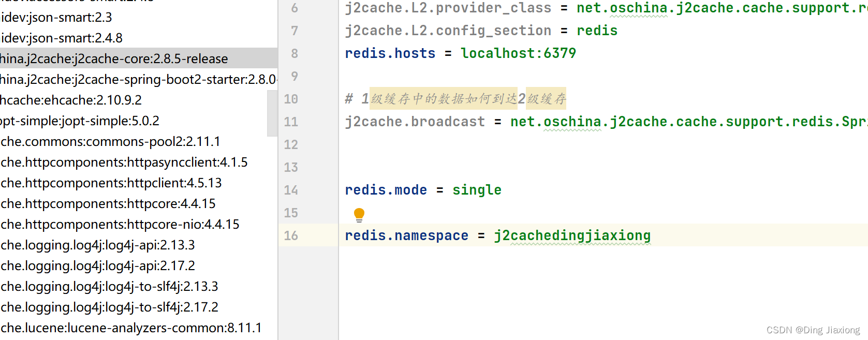Select lucene-analyzers-common:8.11.1 library entry
This screenshot has height=340, width=868.
point(139,328)
